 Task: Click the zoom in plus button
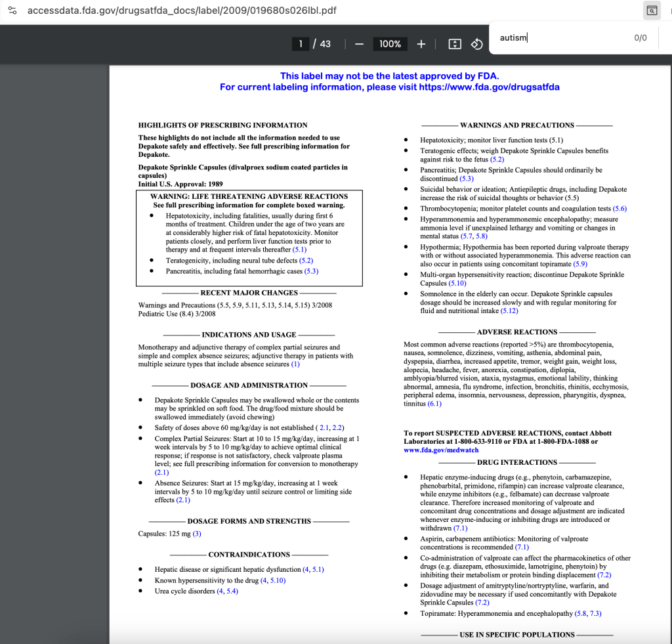click(x=421, y=44)
